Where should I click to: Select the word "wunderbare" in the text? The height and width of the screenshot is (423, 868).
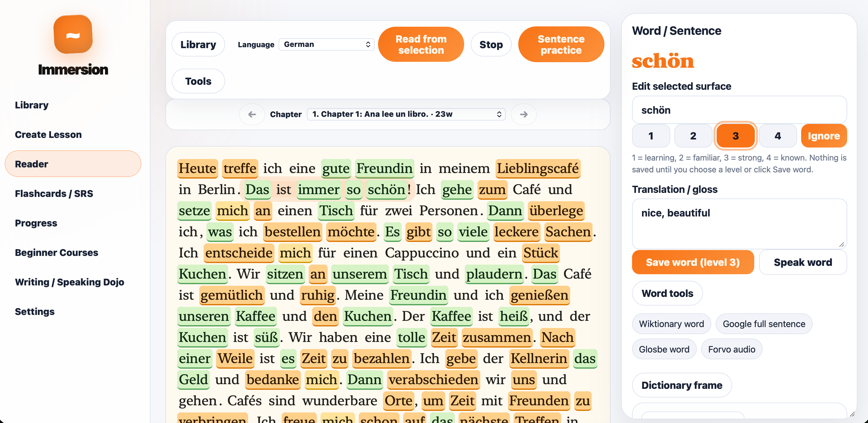tap(339, 401)
